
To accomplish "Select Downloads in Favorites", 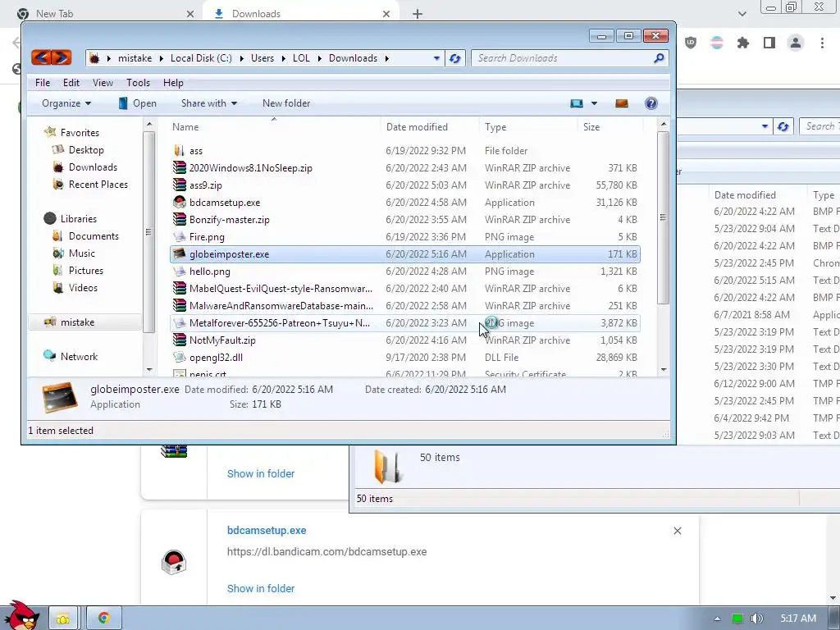I will (x=93, y=167).
